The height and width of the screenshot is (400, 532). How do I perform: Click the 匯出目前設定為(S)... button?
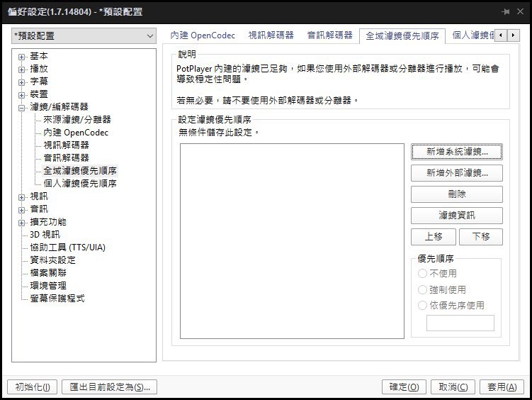pos(110,387)
